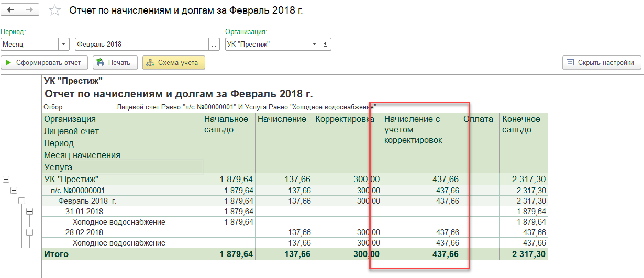Select the Организация grouping header cell

pyautogui.click(x=122, y=119)
